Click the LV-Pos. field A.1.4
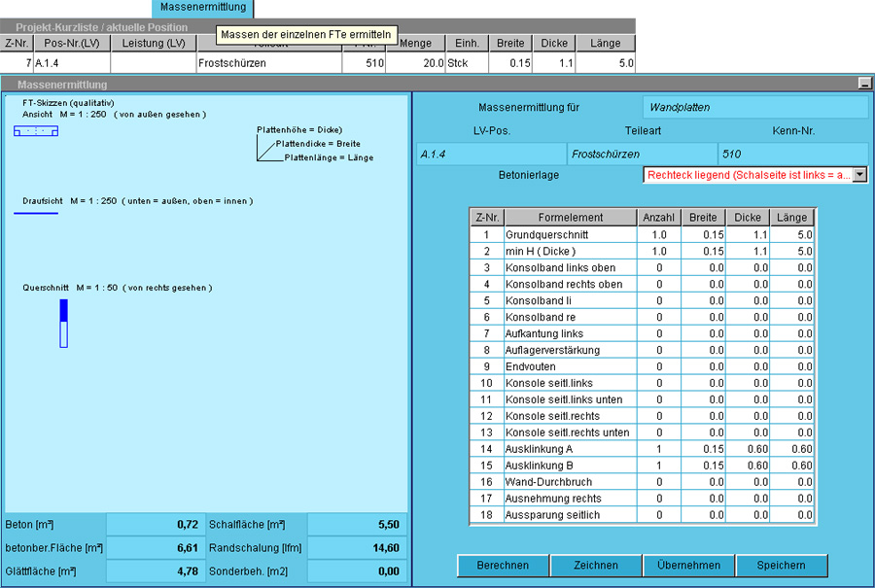Viewport: 875px width, 588px height. [x=491, y=154]
